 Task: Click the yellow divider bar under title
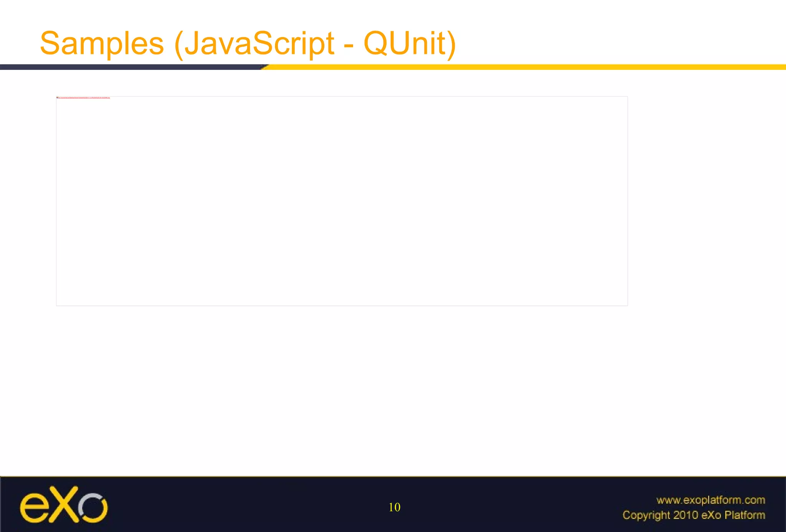tap(526, 67)
